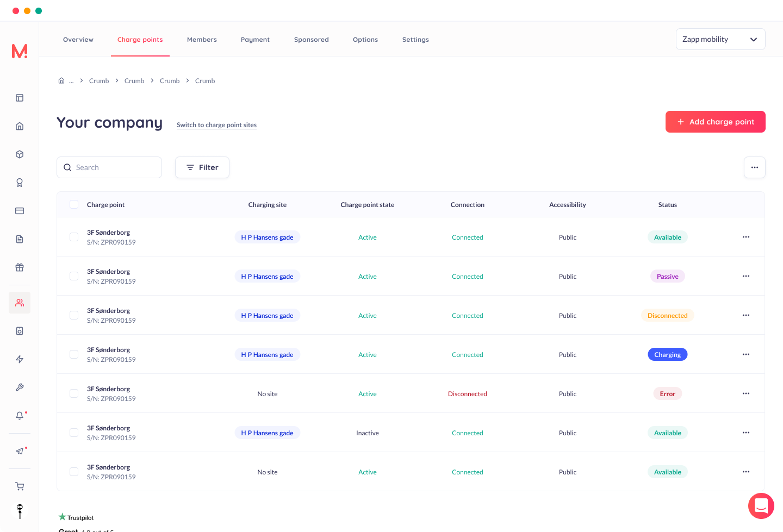The width and height of the screenshot is (783, 532).
Task: Focus the Search input field
Action: (109, 167)
